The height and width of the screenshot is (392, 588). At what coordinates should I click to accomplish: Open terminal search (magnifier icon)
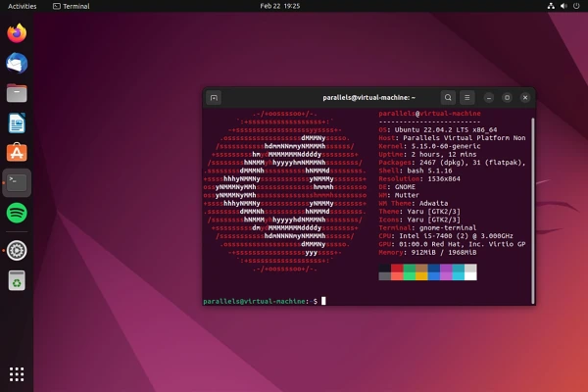pyautogui.click(x=448, y=98)
